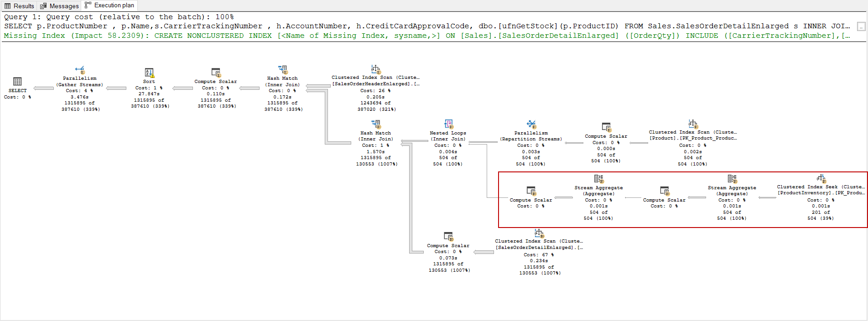Switch to the Results tab
The width and height of the screenshot is (868, 321).
pos(19,6)
